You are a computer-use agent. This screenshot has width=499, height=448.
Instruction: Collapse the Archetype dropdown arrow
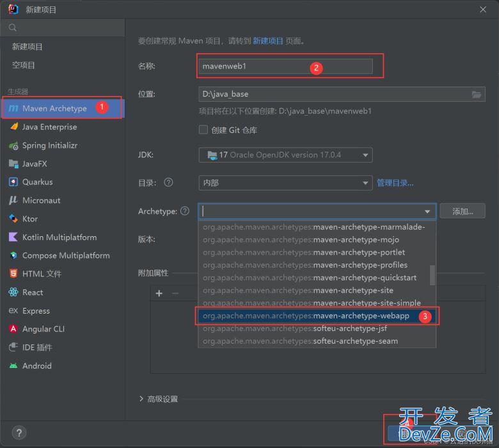[x=427, y=212]
